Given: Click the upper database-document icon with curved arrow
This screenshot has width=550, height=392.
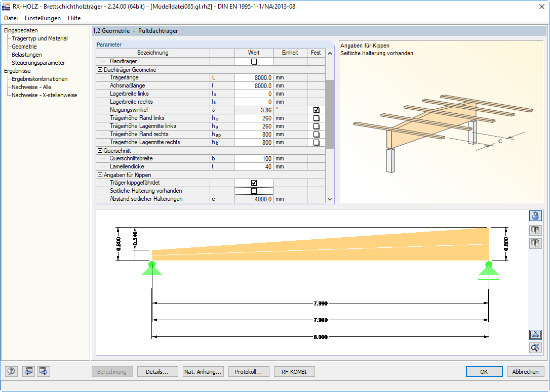Looking at the screenshot, I should (x=535, y=230).
